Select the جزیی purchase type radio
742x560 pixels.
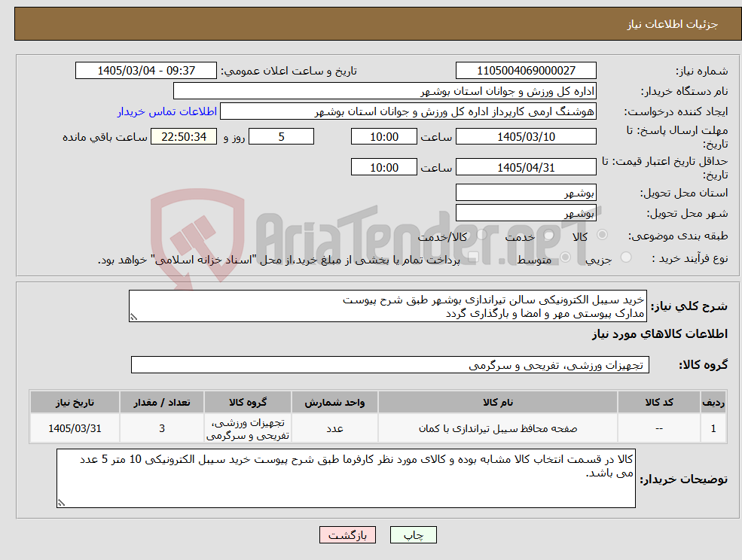coord(626,257)
